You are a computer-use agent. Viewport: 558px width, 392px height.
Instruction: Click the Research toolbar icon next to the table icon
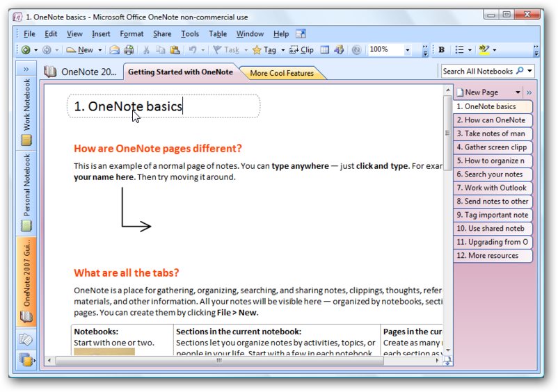coord(339,50)
